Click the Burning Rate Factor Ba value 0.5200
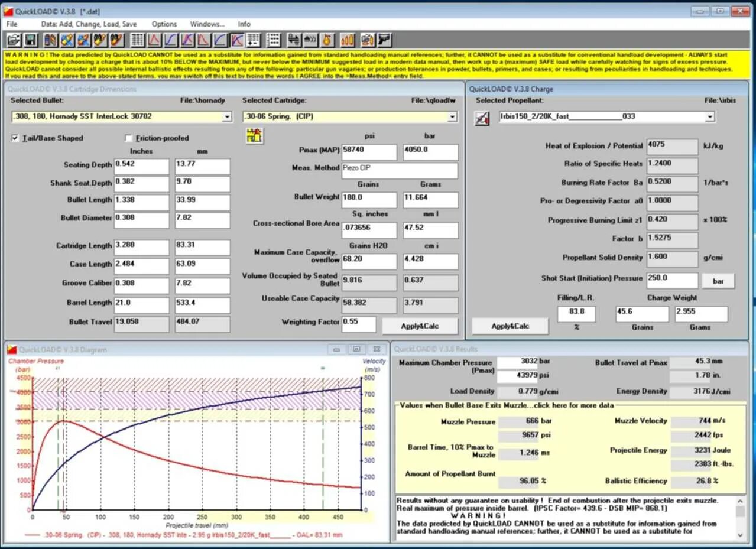This screenshot has width=756, height=549. [x=672, y=184]
